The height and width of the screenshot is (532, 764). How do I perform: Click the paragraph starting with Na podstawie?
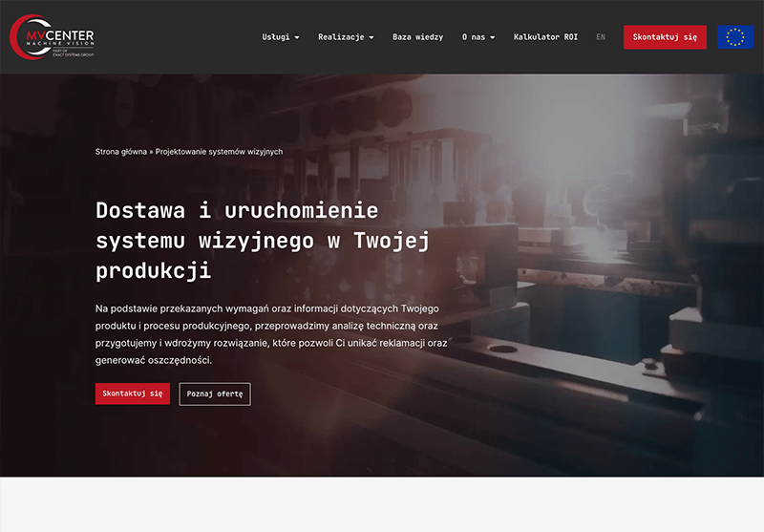[x=271, y=334]
